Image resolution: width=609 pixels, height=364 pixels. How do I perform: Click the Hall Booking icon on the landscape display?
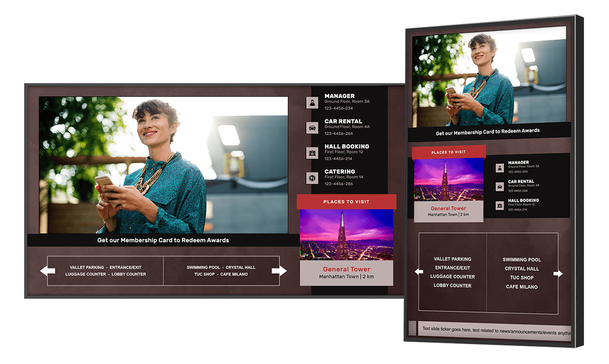click(x=312, y=153)
